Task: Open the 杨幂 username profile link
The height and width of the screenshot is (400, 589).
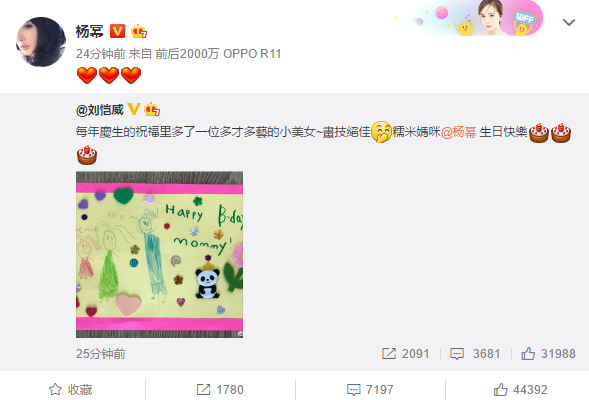Action: click(x=89, y=31)
